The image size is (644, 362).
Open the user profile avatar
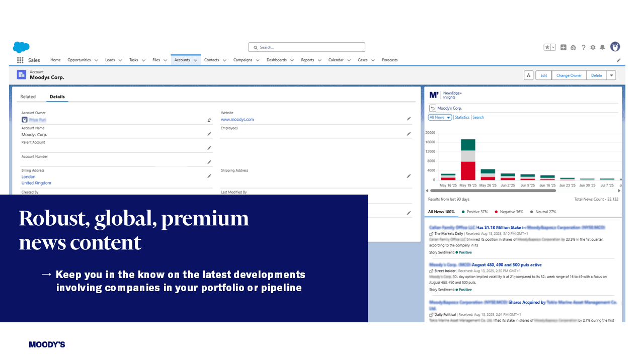point(615,47)
